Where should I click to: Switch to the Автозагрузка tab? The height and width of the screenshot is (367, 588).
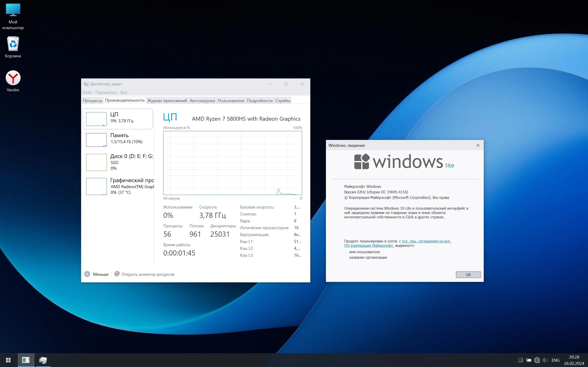click(x=202, y=101)
